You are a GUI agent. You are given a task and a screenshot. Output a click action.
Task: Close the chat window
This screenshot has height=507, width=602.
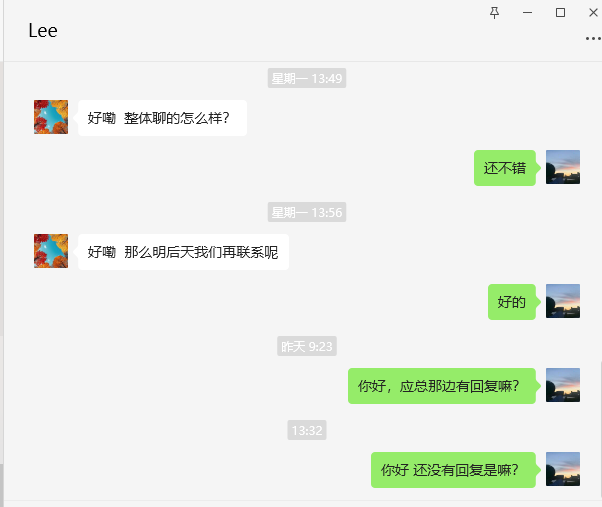593,13
